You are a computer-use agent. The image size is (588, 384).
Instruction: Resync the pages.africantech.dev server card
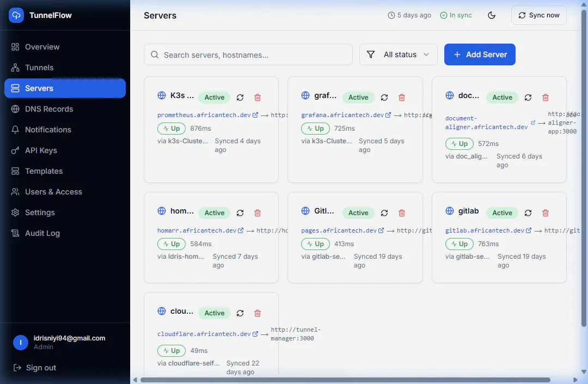[x=384, y=213]
